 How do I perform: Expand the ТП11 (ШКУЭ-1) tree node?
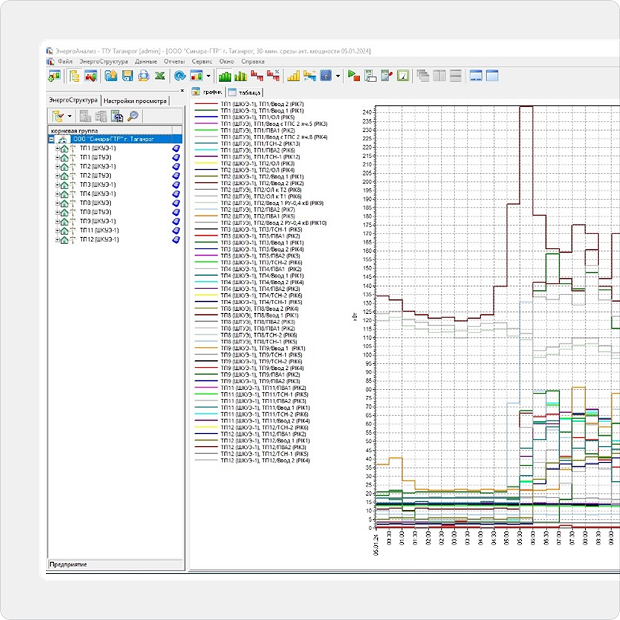[57, 230]
